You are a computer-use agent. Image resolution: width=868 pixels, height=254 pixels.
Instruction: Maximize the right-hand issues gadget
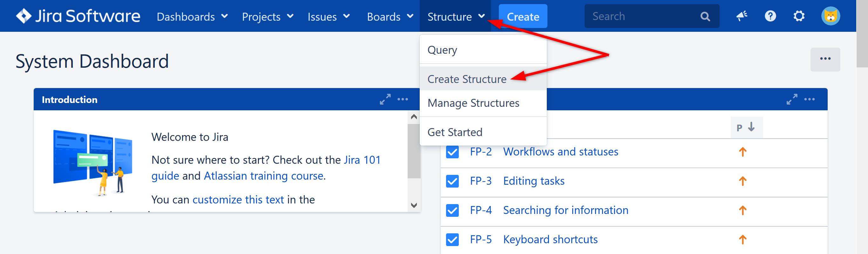792,99
